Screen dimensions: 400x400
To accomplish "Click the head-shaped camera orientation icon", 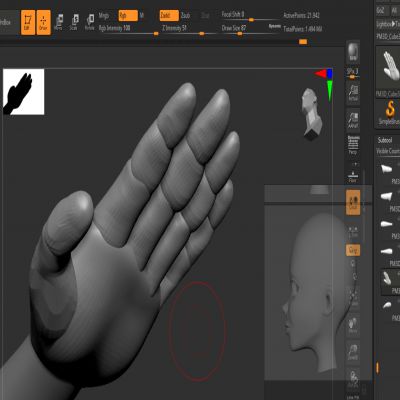I will coord(312,114).
